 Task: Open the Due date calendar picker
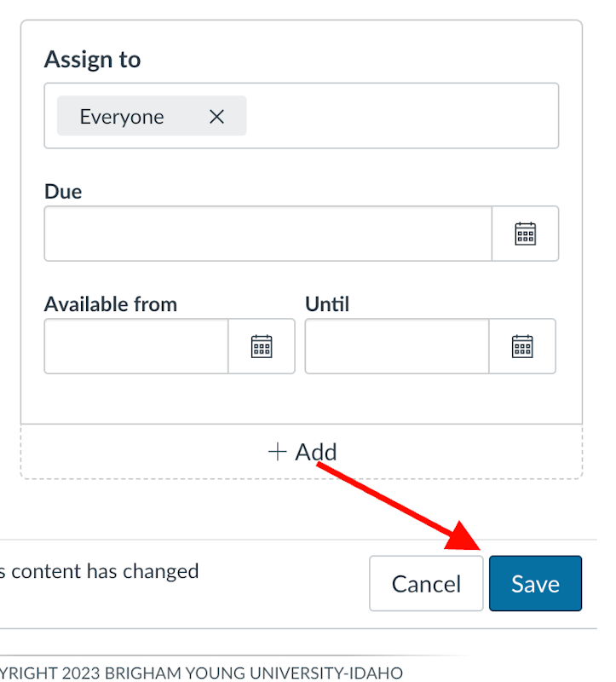pos(526,234)
